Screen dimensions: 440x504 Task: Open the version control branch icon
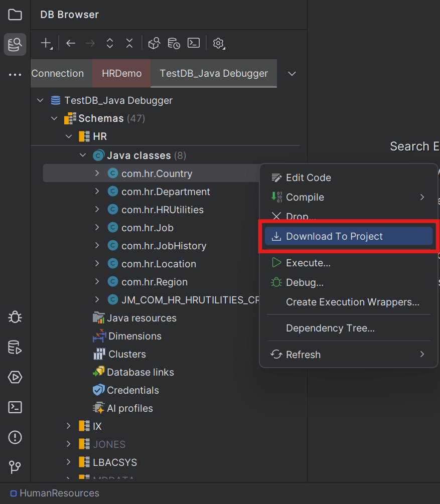[x=15, y=467]
